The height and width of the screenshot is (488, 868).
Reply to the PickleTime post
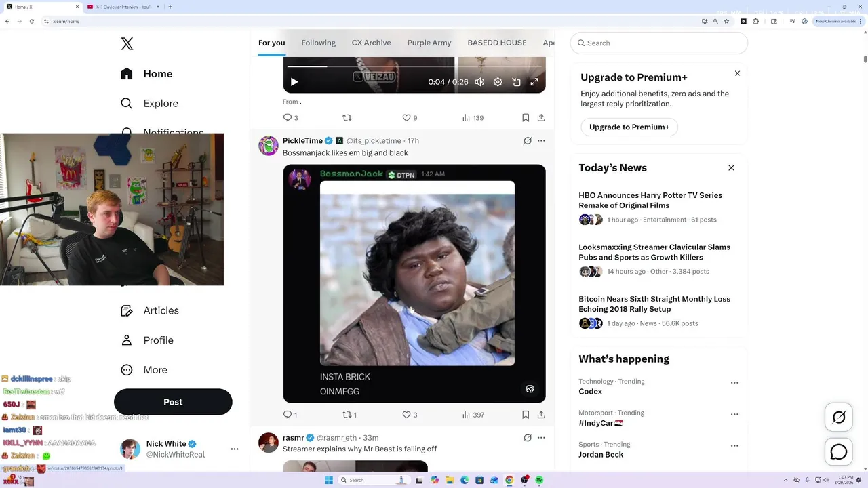290,415
